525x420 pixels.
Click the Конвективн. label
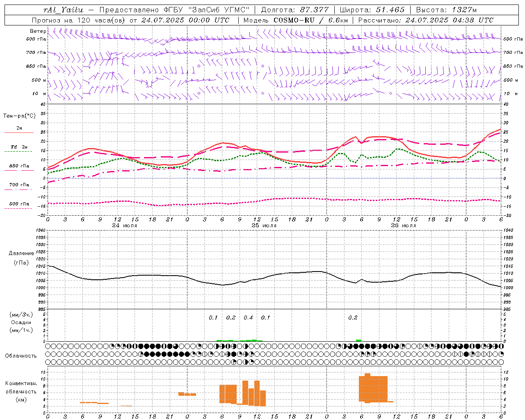click(x=21, y=383)
